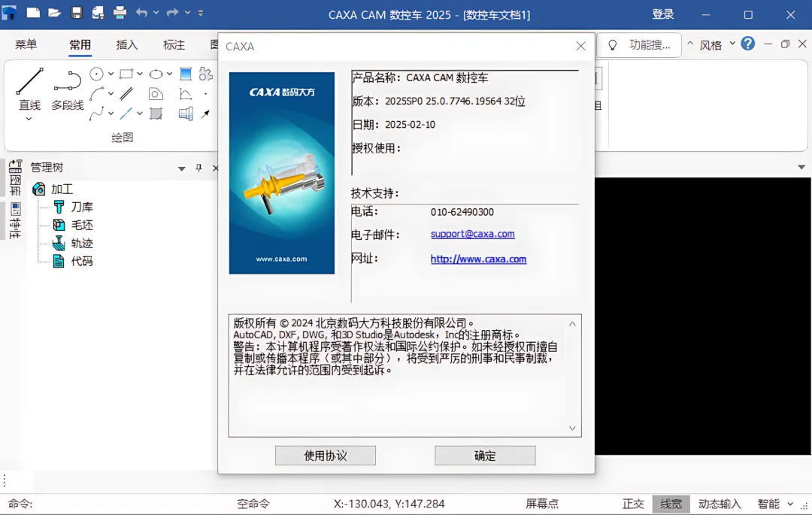Click the Save As icon
This screenshot has height=515, width=812.
tap(98, 13)
